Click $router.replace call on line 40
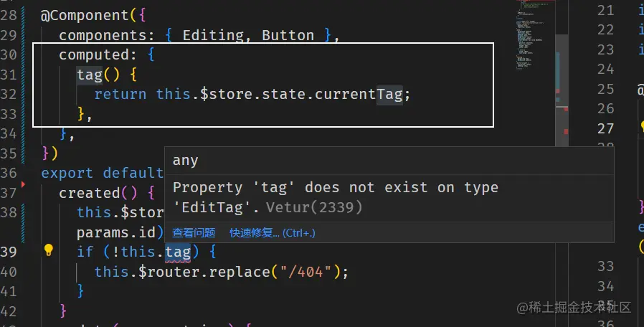Viewport: 644px width, 327px height. click(204, 272)
